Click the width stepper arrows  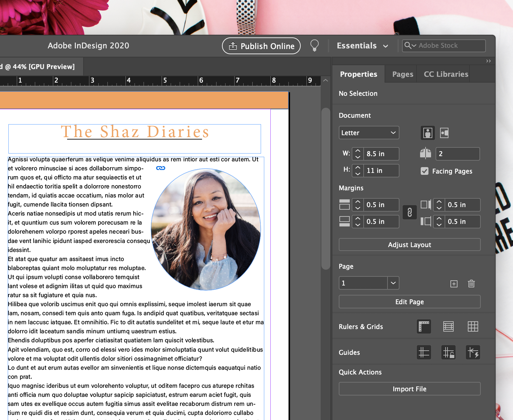tap(357, 154)
